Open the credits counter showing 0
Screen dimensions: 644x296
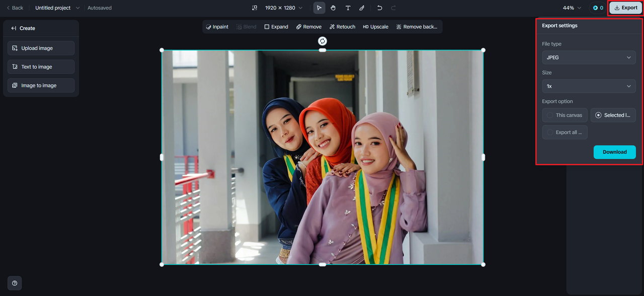(598, 8)
